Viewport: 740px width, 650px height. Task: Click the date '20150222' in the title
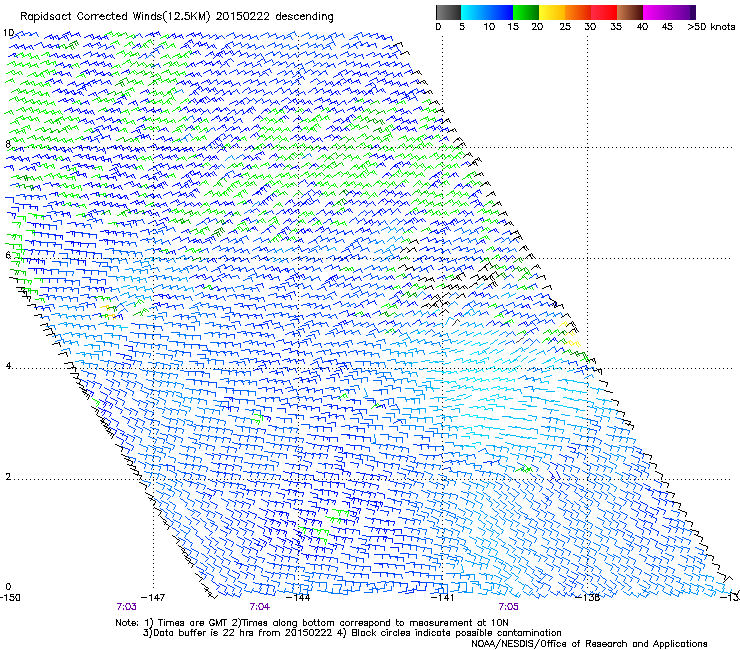point(242,17)
